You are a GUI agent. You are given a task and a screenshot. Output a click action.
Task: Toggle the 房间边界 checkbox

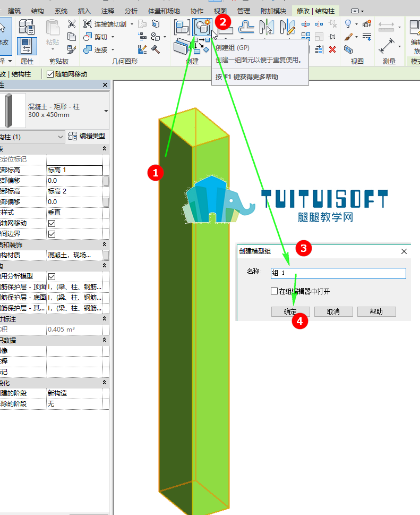point(52,234)
